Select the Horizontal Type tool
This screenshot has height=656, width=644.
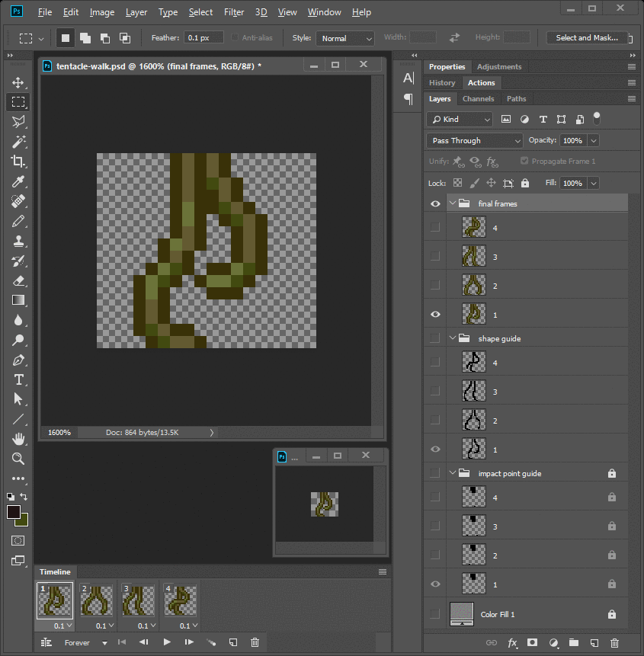click(18, 379)
